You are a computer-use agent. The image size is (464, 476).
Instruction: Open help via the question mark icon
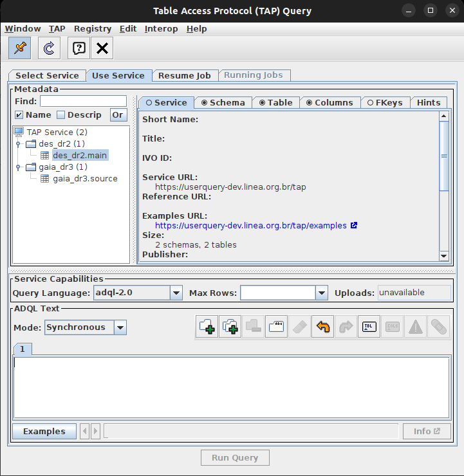[x=79, y=48]
